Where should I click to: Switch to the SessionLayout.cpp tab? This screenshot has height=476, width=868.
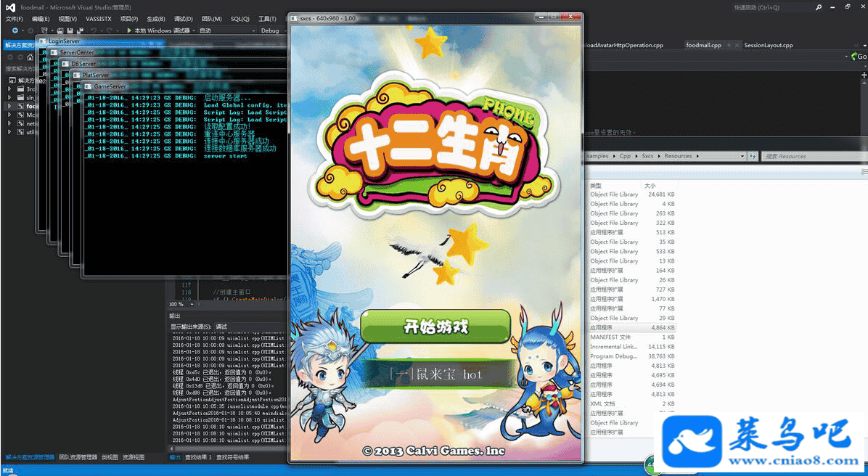click(768, 45)
